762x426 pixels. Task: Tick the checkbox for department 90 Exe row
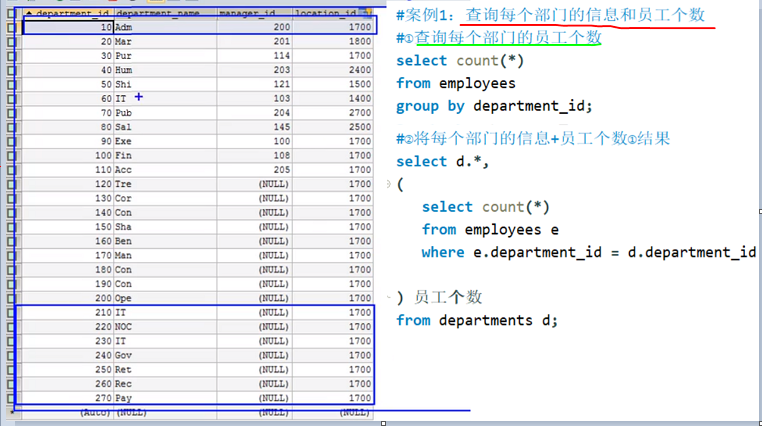point(11,141)
